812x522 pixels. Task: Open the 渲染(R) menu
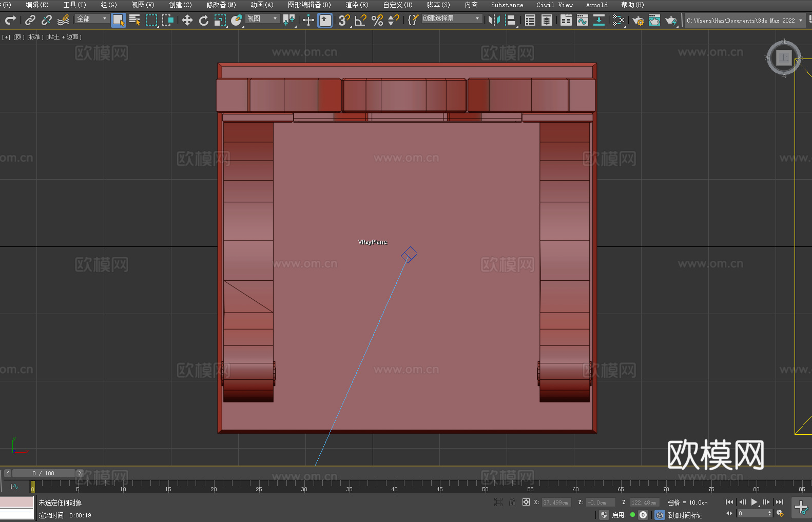click(x=357, y=5)
